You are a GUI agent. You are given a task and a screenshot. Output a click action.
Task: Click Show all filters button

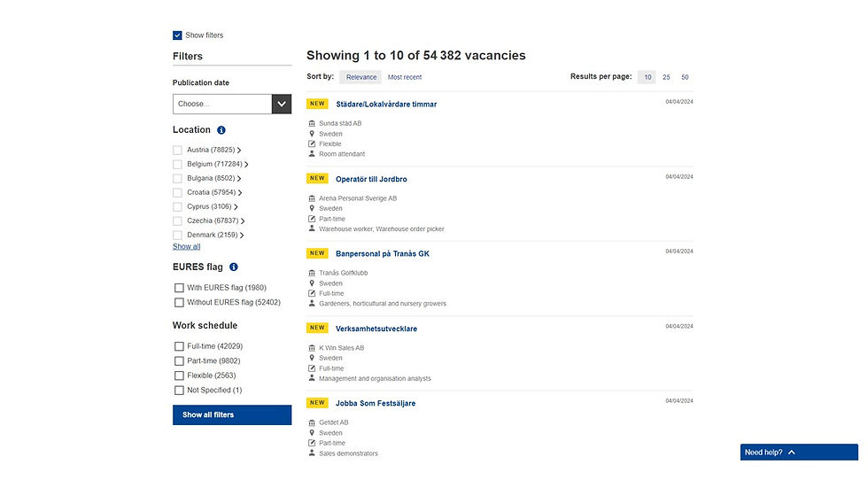(232, 414)
